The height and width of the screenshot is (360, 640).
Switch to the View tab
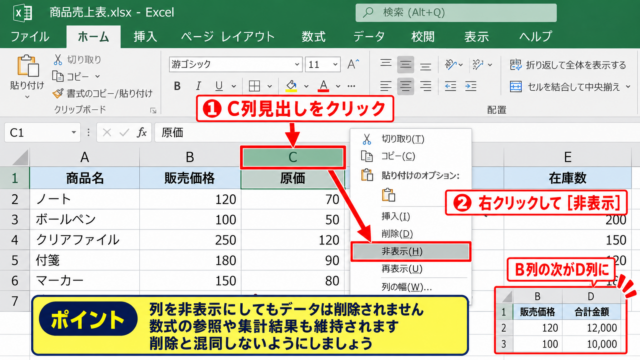(476, 37)
